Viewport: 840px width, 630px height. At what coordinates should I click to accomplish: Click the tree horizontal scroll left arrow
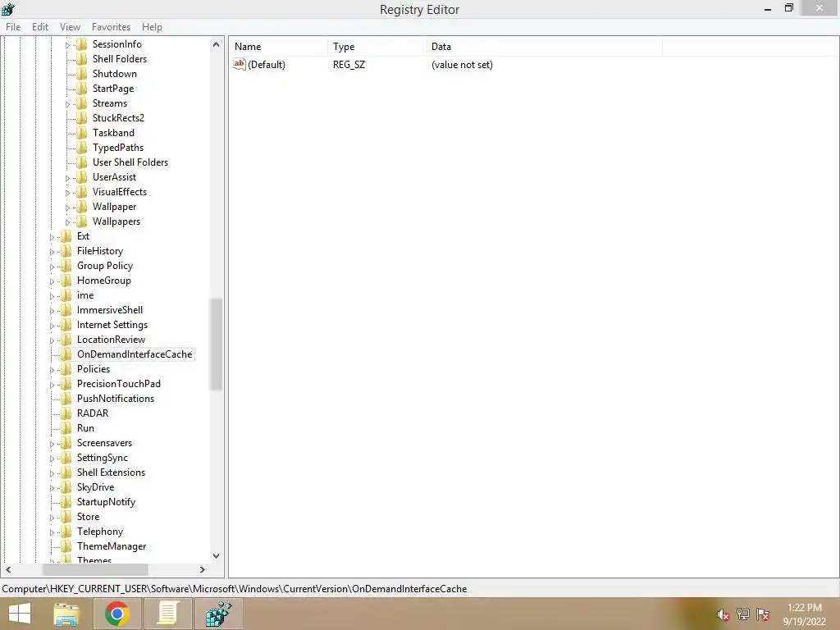8,569
